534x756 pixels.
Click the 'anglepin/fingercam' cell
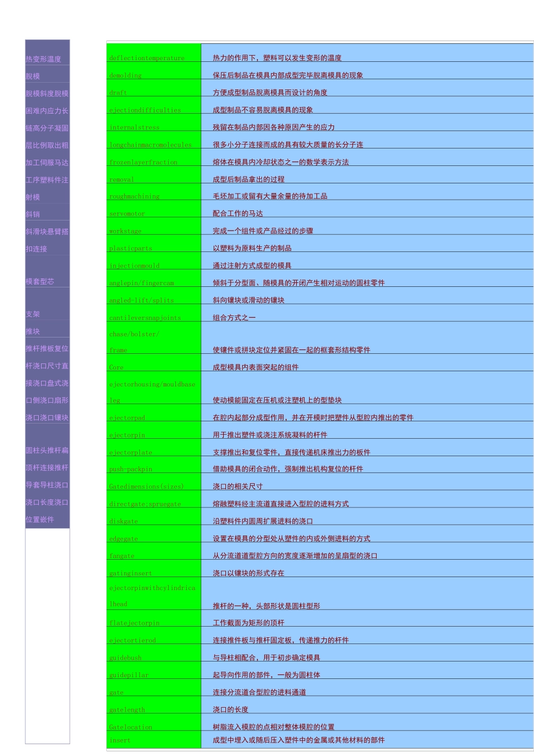coord(153,279)
